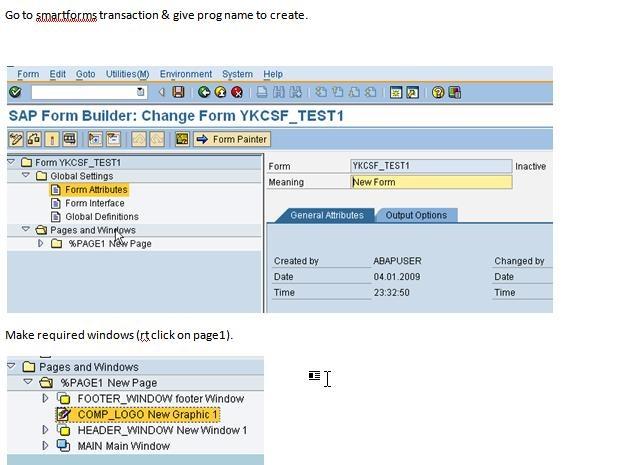Click the First Page icon

click(x=321, y=92)
